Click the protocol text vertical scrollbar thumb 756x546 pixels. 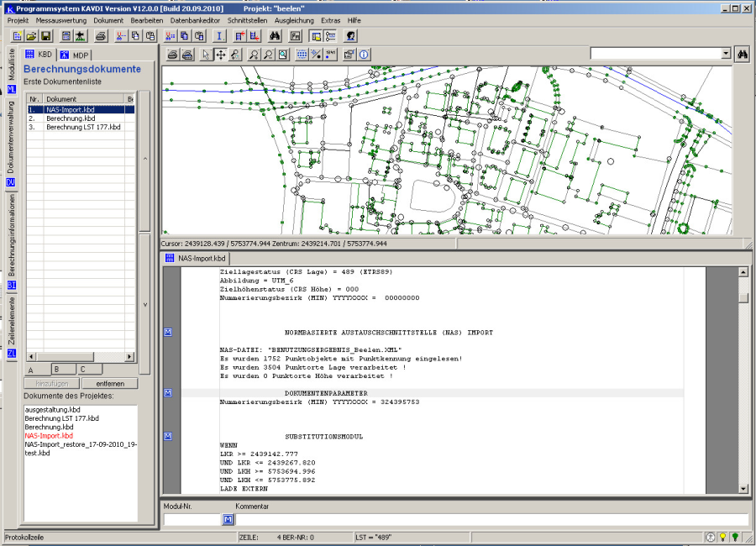click(x=743, y=297)
